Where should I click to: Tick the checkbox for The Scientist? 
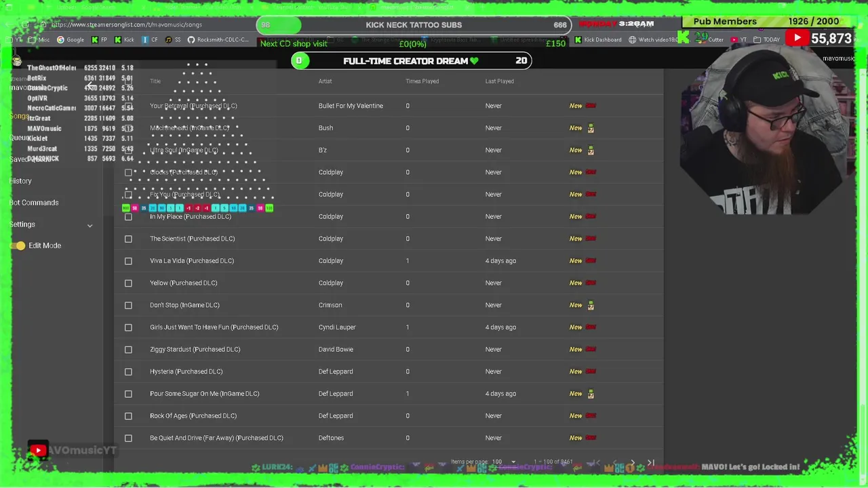[128, 239]
